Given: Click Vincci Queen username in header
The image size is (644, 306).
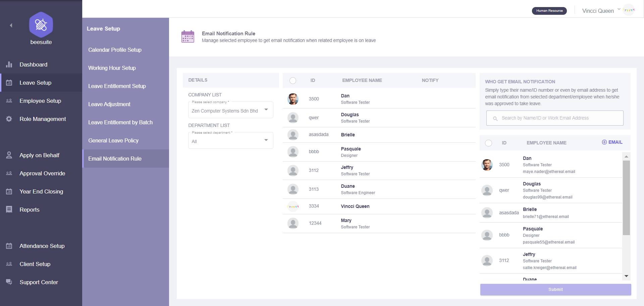Looking at the screenshot, I should pos(598,11).
